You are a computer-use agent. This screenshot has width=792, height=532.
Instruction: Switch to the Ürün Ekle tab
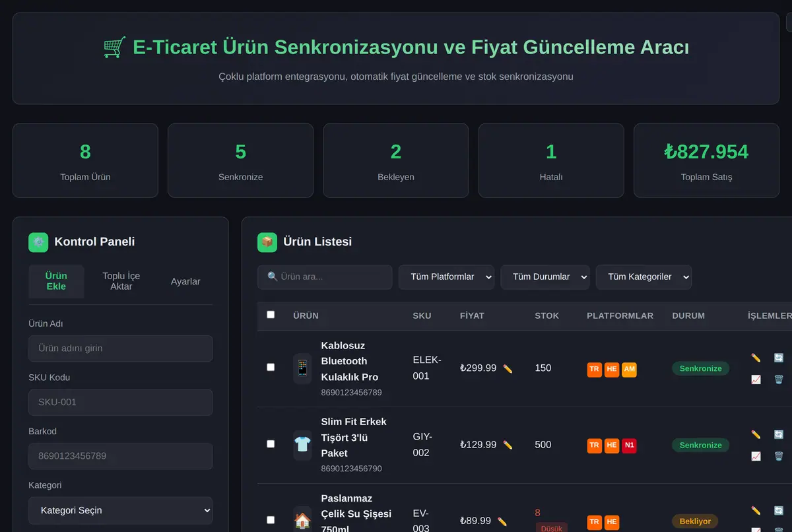(56, 281)
